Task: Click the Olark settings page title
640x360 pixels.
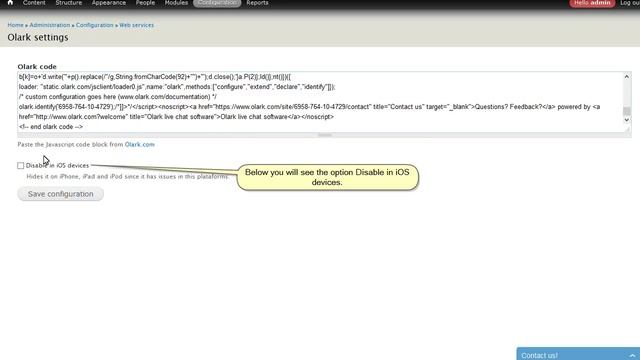Action: 38,37
